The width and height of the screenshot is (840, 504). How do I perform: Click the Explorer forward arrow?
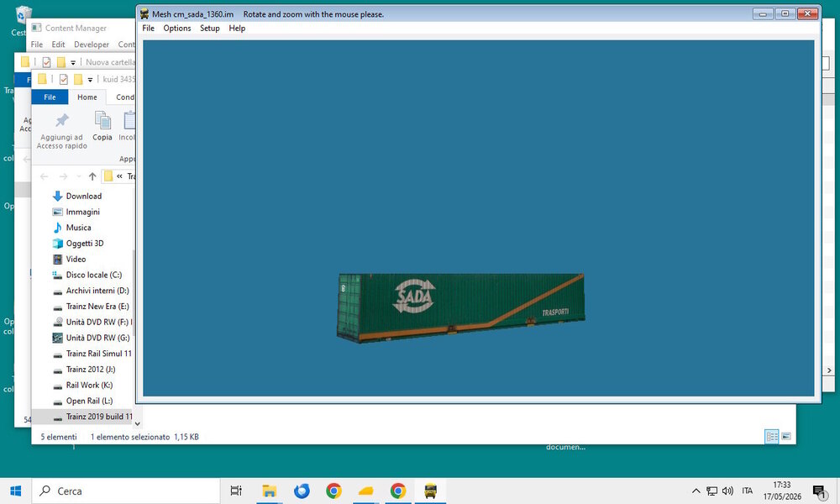(63, 176)
